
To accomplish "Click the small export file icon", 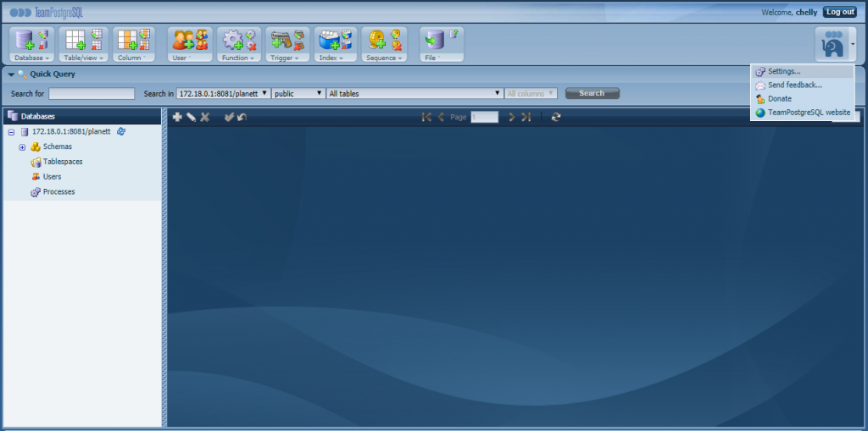I will 453,35.
